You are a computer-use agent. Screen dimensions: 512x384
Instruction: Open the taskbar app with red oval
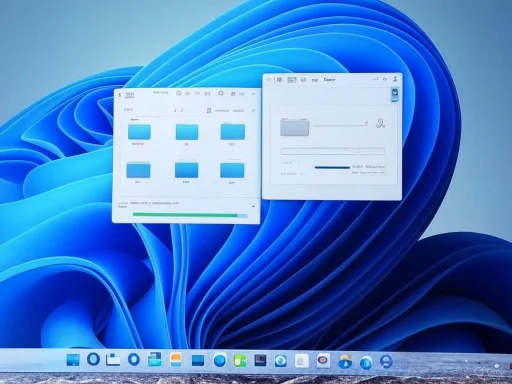[x=323, y=361]
